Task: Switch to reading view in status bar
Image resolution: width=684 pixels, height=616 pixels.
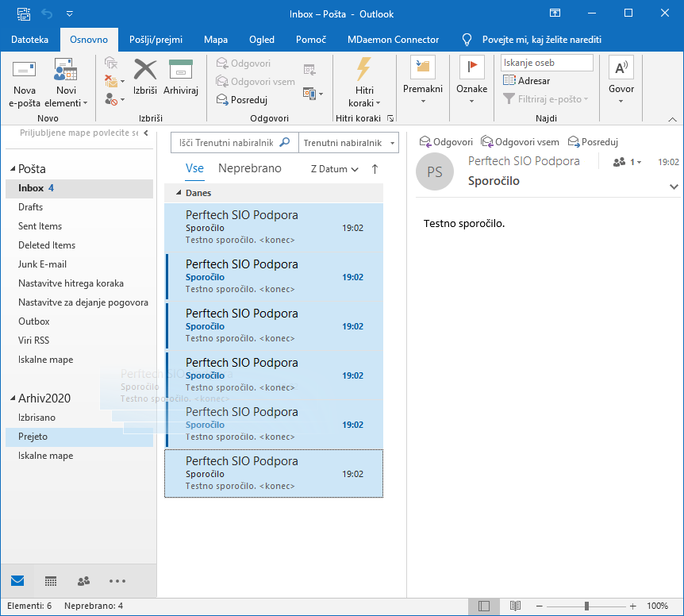Action: point(515,606)
